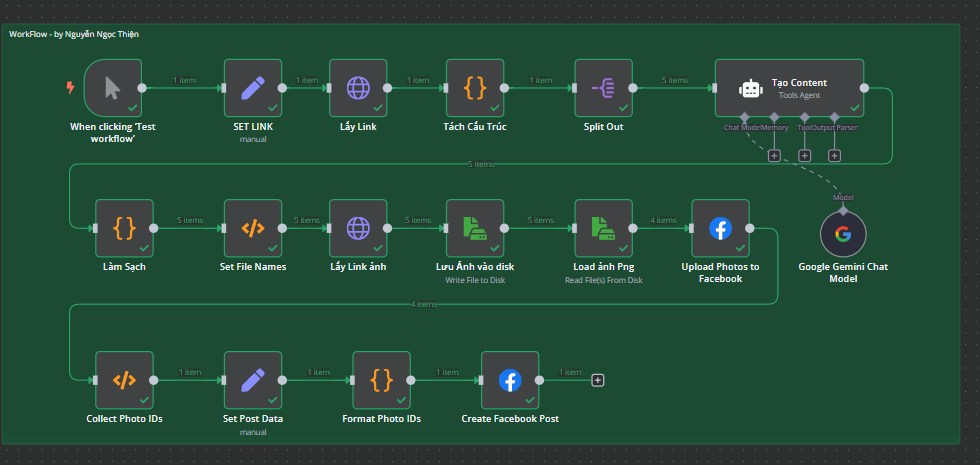Add node after Create Facebook Post

[598, 380]
